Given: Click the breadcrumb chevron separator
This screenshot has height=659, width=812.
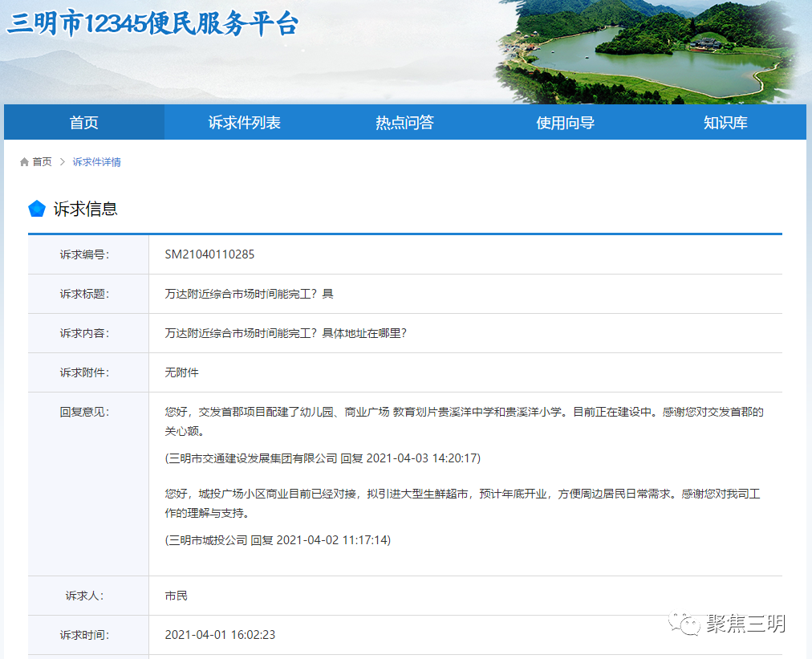Looking at the screenshot, I should pyautogui.click(x=63, y=162).
